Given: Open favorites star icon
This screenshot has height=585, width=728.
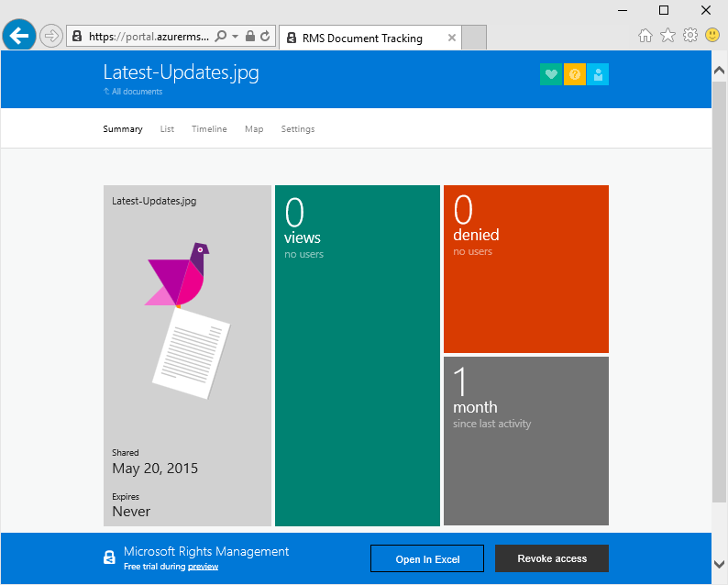Looking at the screenshot, I should click(667, 35).
